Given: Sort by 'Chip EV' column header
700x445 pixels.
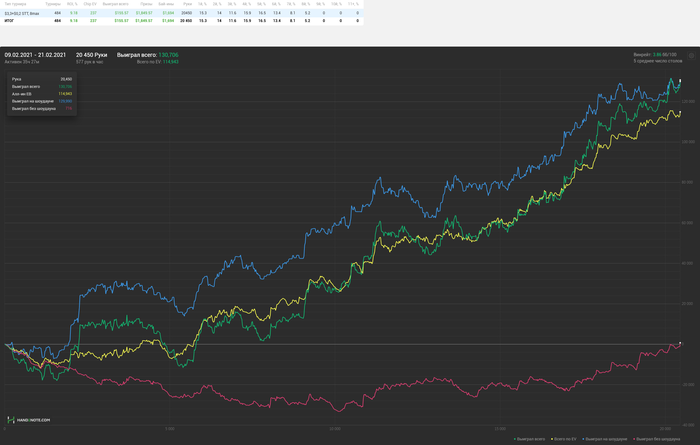Looking at the screenshot, I should [90, 4].
